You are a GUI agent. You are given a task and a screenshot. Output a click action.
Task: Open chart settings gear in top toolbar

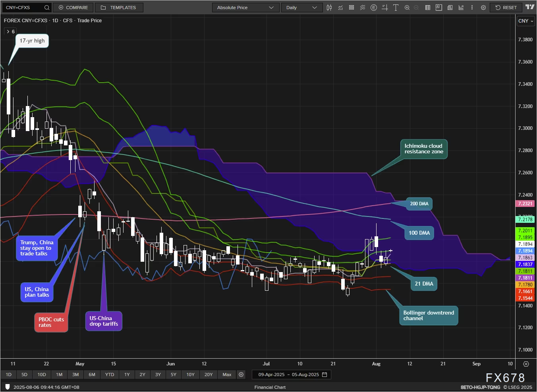[x=483, y=8]
